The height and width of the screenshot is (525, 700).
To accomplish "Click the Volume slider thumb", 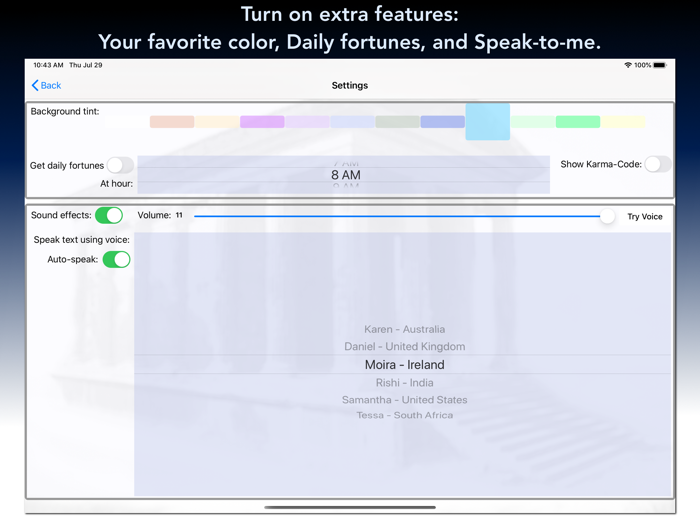I will tap(607, 216).
